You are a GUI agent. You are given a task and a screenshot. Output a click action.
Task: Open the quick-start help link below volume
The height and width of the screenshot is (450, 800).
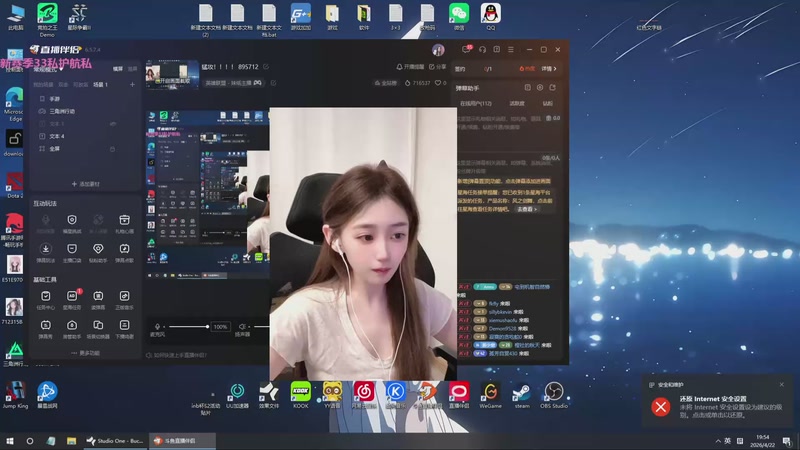coord(177,355)
